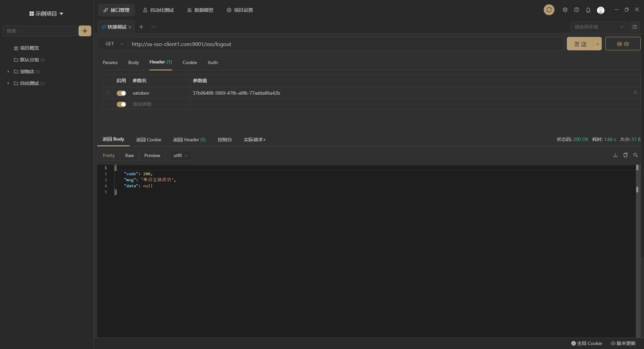The width and height of the screenshot is (644, 349).
Task: Copy the response body
Action: tap(626, 155)
